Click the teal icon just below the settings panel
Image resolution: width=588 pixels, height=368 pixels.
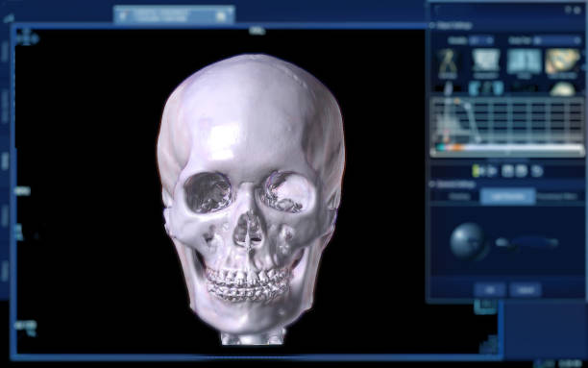point(486,307)
